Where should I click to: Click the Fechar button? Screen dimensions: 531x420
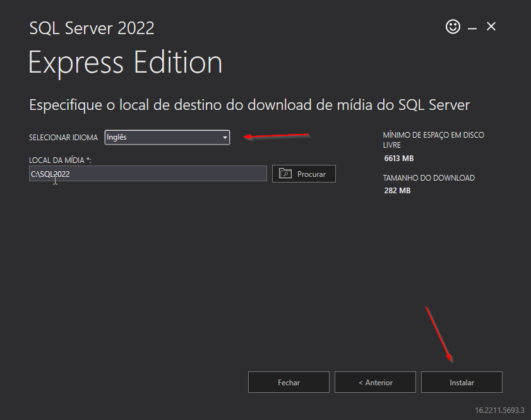point(289,382)
